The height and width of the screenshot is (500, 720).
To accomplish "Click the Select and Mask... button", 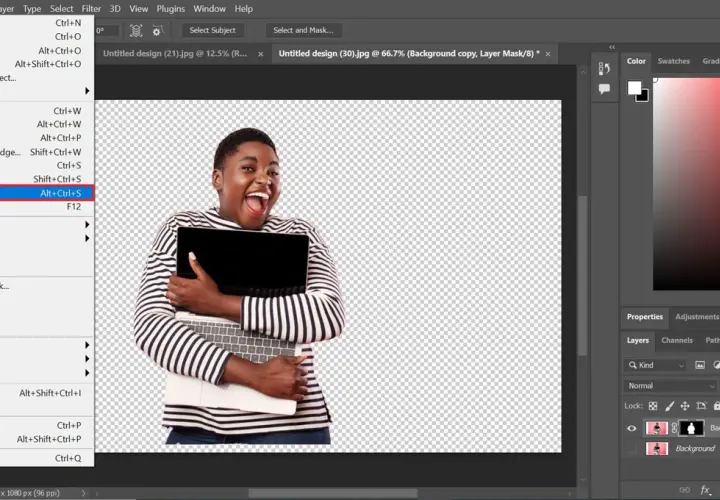I will [x=303, y=30].
